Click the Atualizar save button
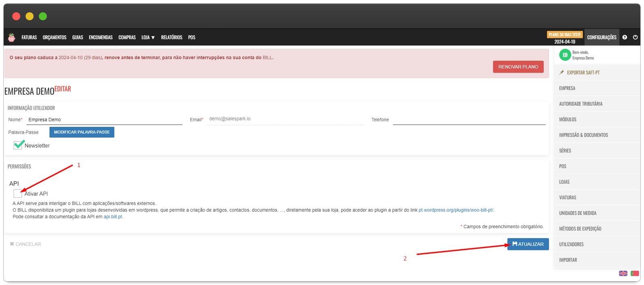 (x=528, y=244)
